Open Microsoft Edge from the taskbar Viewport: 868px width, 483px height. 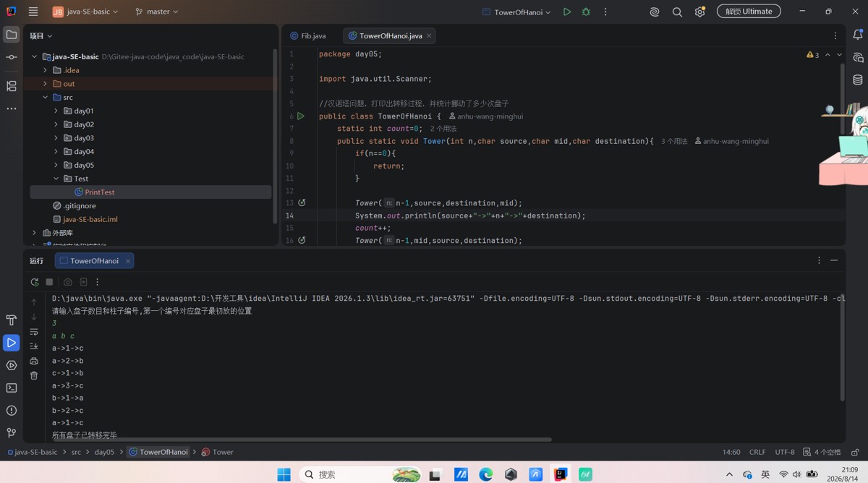pyautogui.click(x=486, y=474)
